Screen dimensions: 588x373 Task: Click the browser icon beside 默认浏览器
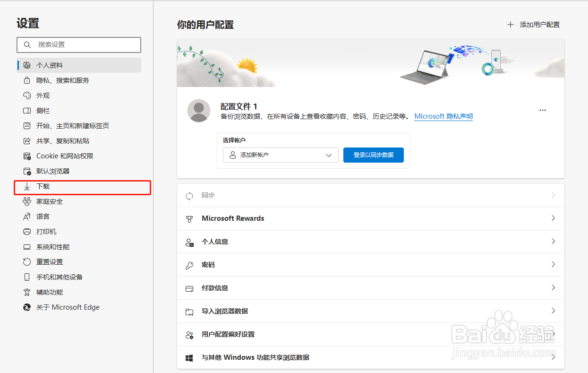click(27, 171)
